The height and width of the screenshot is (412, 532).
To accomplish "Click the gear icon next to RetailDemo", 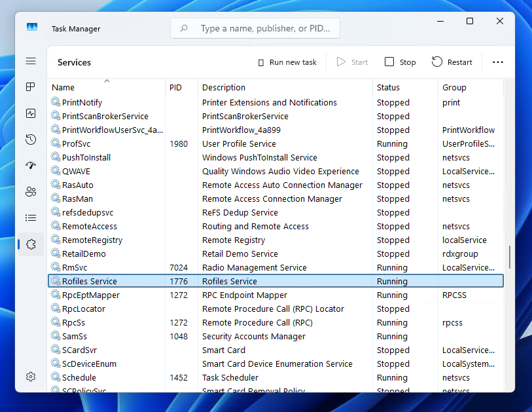I will (56, 253).
